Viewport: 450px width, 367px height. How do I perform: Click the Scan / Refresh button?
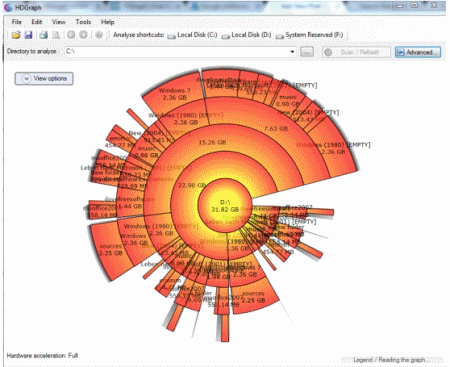[356, 52]
